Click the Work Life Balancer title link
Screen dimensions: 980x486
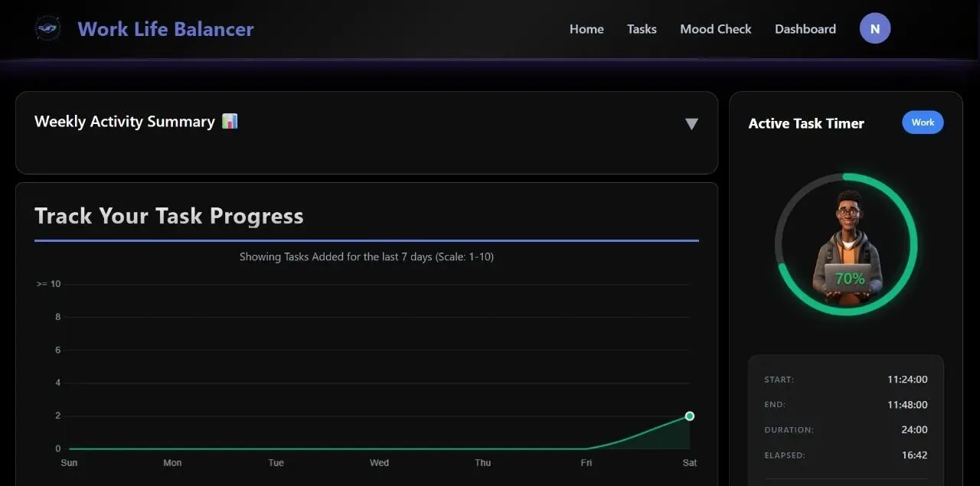(165, 29)
